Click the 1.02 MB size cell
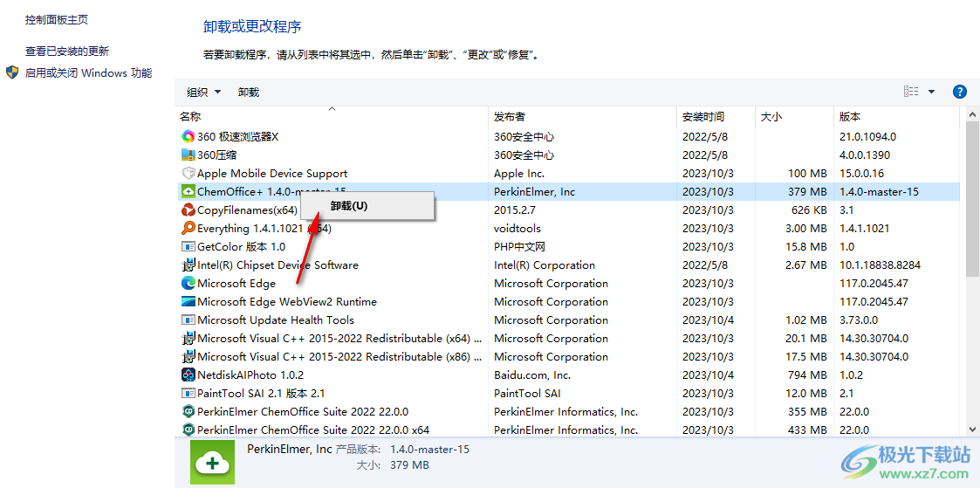The image size is (980, 488). point(805,320)
